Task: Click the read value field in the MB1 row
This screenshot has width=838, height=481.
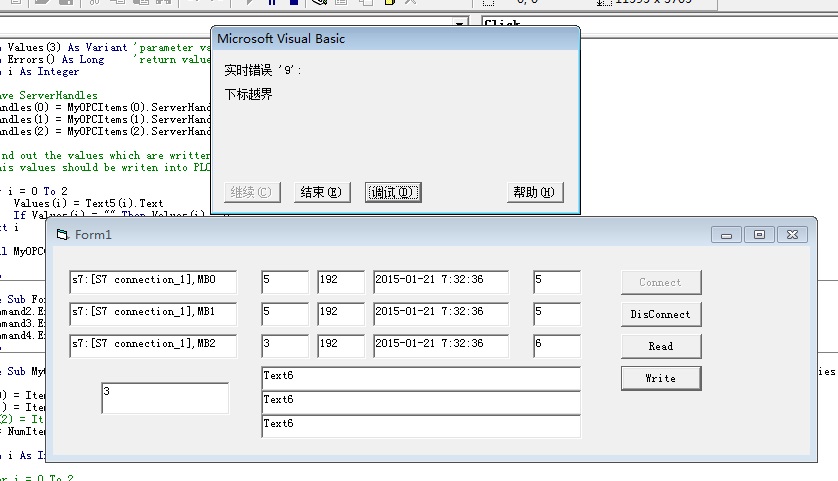Action: tap(285, 314)
